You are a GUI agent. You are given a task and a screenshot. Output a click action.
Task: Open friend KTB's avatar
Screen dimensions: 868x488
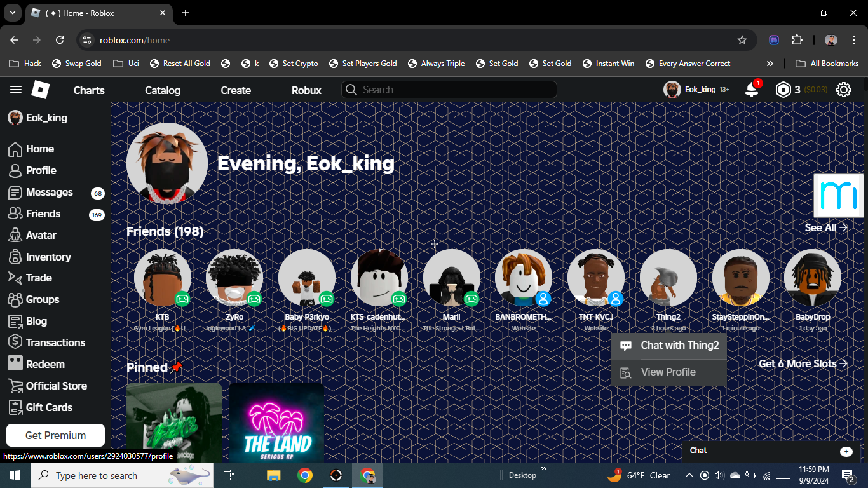pyautogui.click(x=163, y=278)
